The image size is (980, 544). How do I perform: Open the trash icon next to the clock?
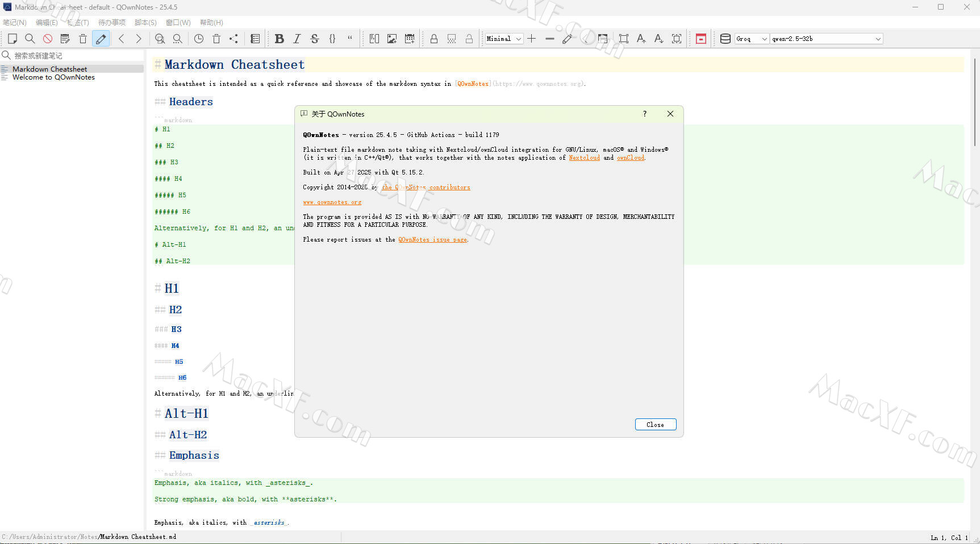[x=216, y=39]
